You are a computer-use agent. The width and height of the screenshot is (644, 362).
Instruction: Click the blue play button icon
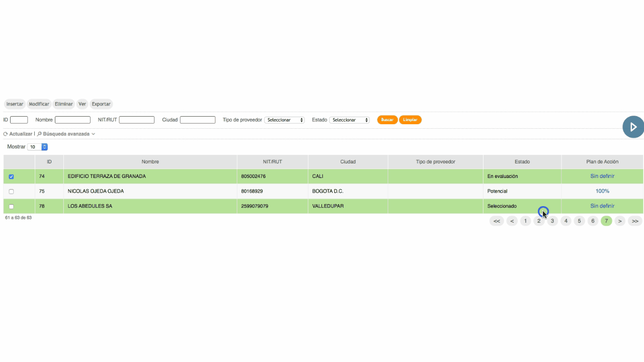coord(633,127)
